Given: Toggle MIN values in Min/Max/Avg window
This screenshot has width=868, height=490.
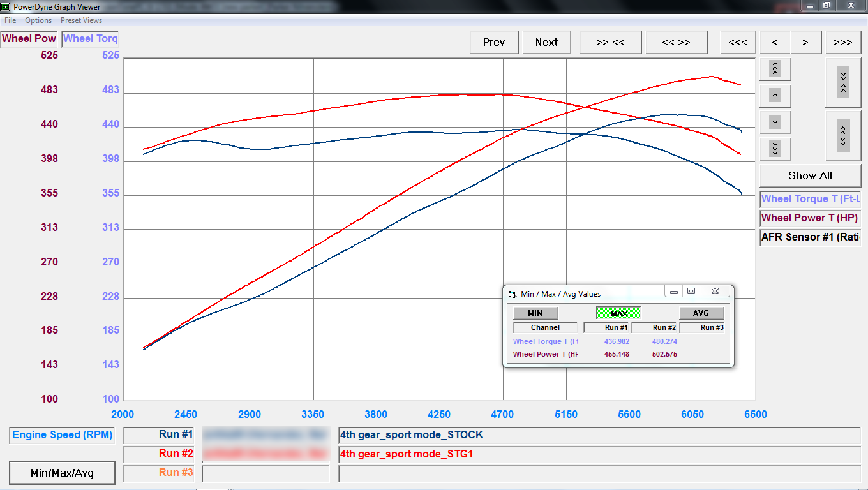Looking at the screenshot, I should coord(535,313).
